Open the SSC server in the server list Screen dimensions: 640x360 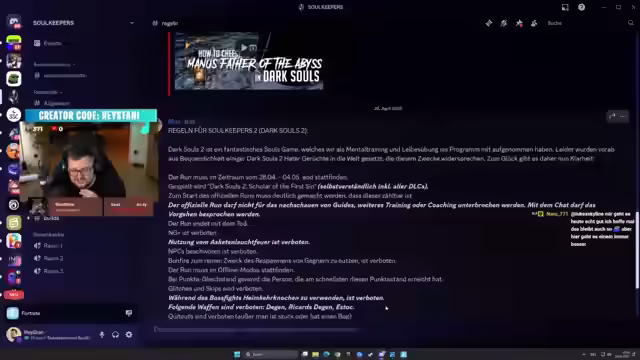pyautogui.click(x=14, y=115)
